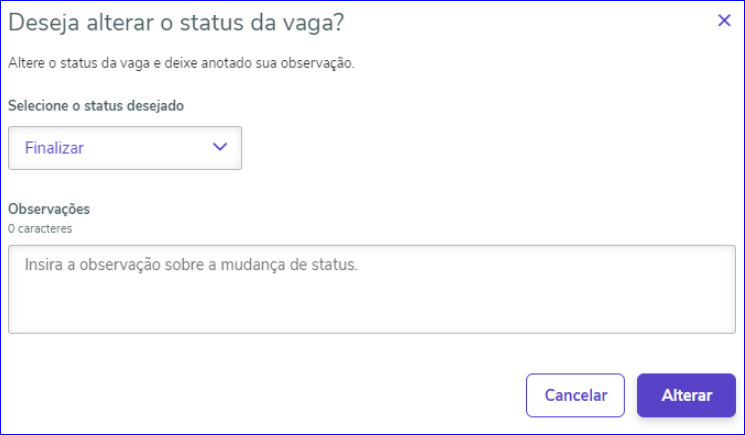Expand status list via chevron arrow
The width and height of the screenshot is (745, 435).
tap(220, 147)
